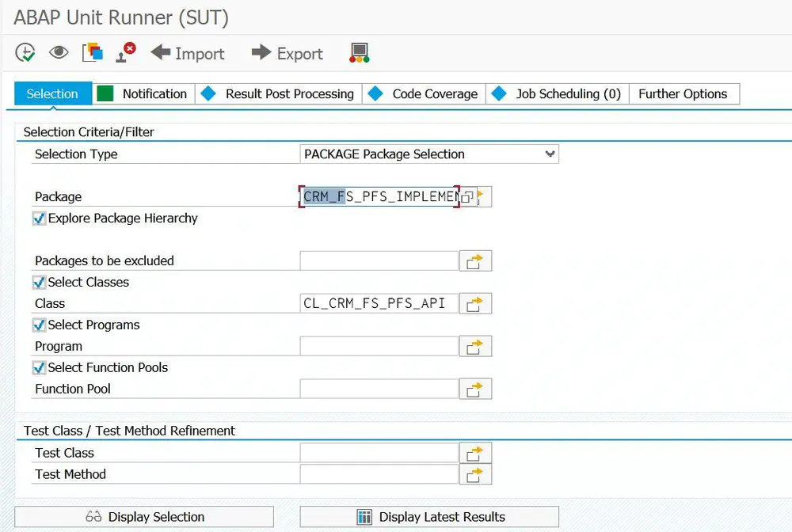792x532 pixels.
Task: Disable Select Function Pools checkbox
Action: point(39,367)
